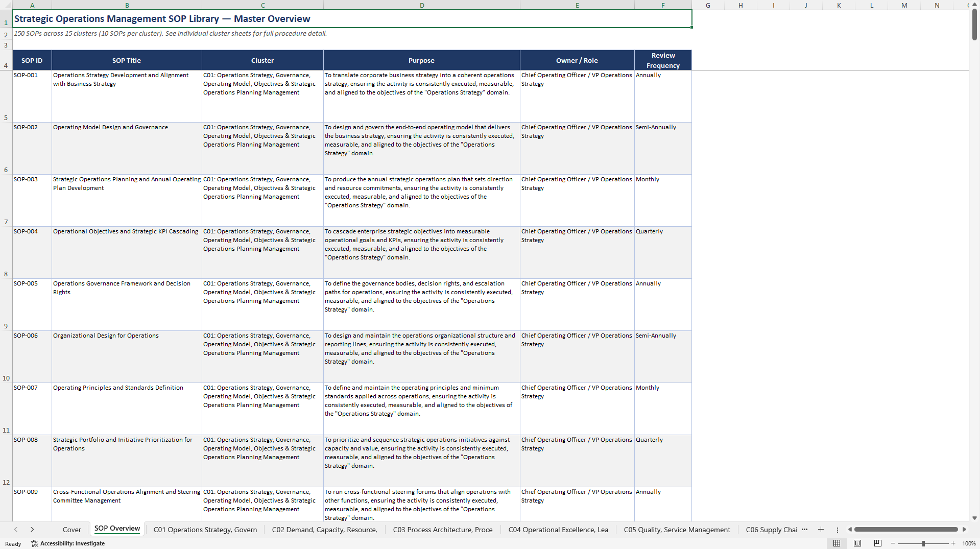Select SOP-003 purpose cell about annual plan

tap(422, 200)
